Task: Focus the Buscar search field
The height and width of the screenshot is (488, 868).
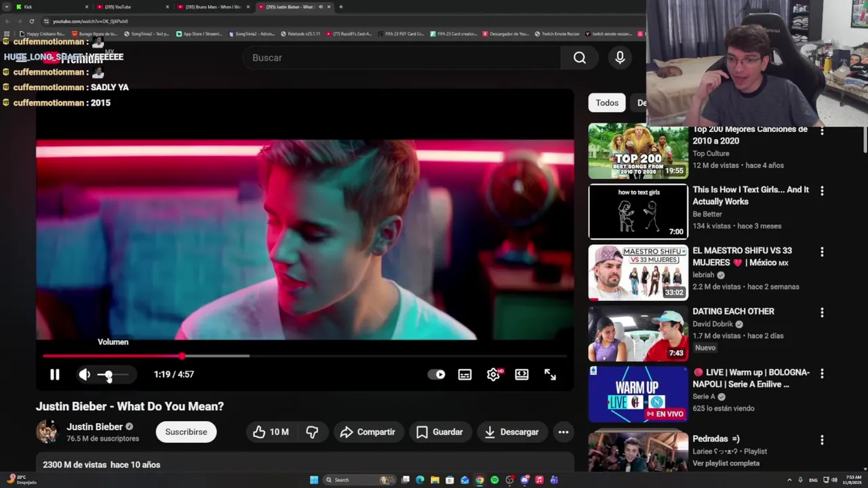Action: (x=403, y=58)
